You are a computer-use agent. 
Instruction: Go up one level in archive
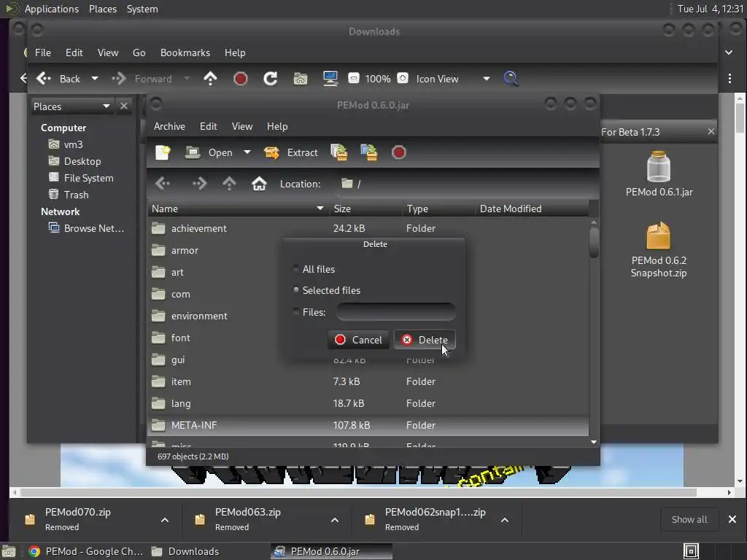(229, 184)
